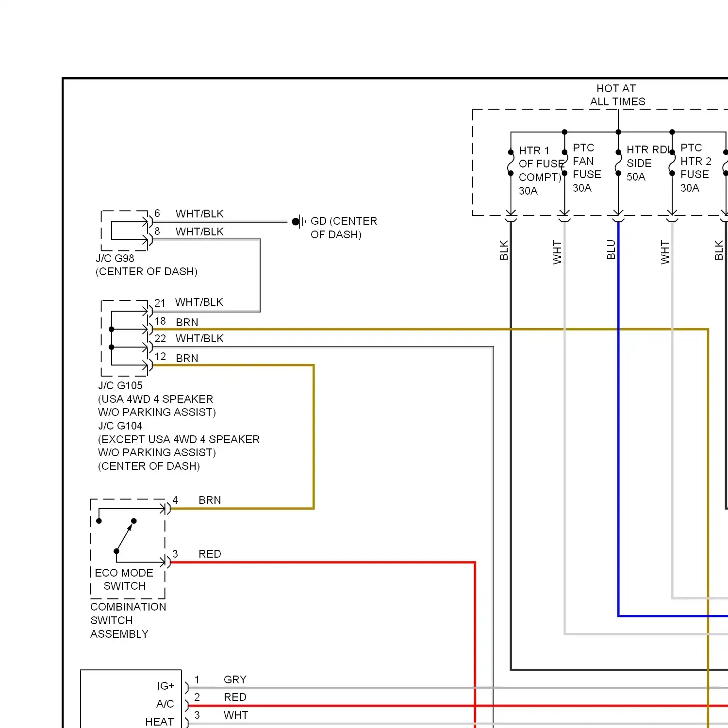Image resolution: width=728 pixels, height=728 pixels.
Task: Select the PTC FAN FUSE 30A label
Action: pyautogui.click(x=587, y=167)
